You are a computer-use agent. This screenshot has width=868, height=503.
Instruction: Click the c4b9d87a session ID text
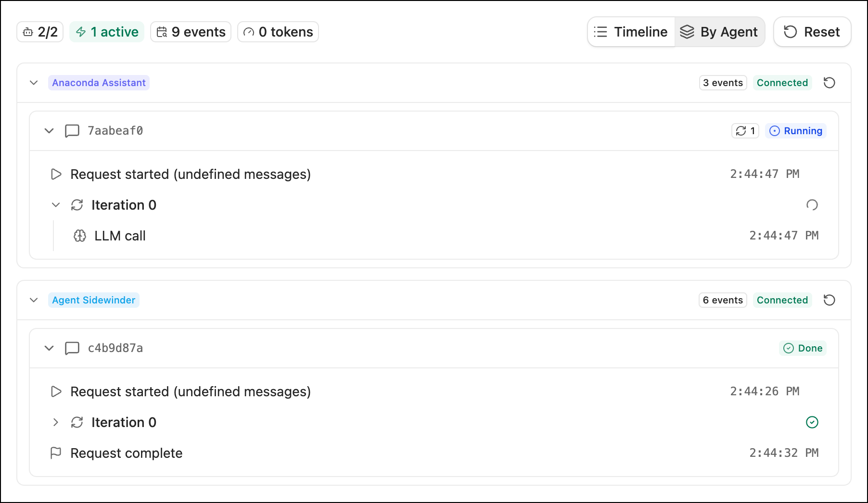pyautogui.click(x=115, y=348)
